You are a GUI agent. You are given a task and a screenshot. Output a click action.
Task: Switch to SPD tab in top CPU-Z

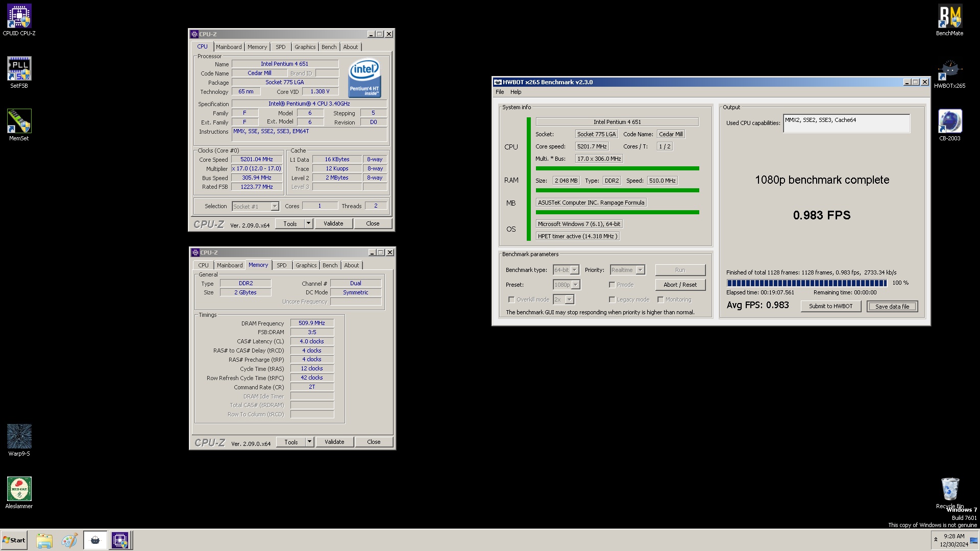pos(281,47)
